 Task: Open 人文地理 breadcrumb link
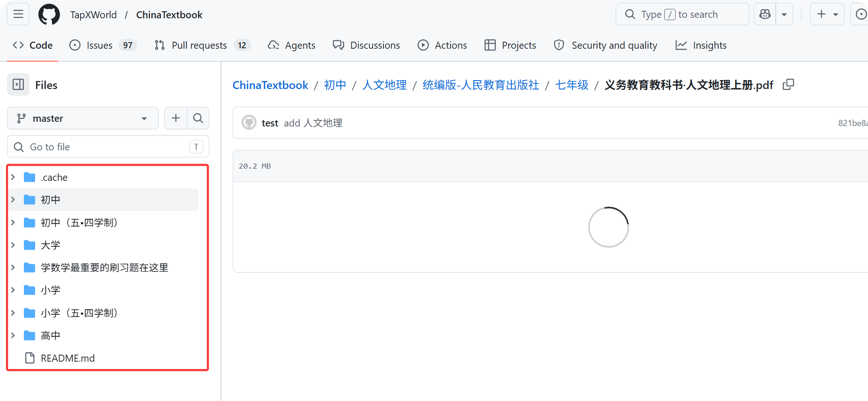click(384, 85)
